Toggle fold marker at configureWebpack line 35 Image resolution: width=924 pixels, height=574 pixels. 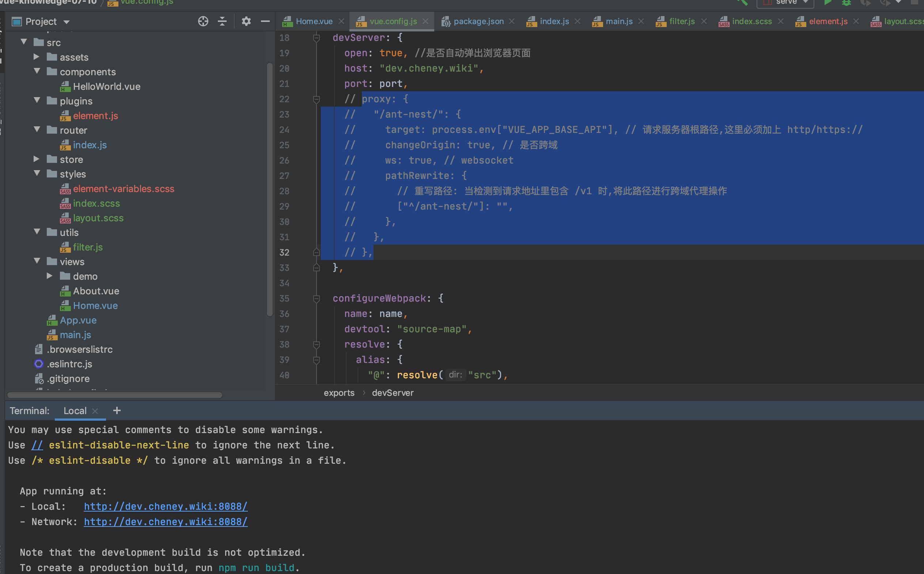tap(316, 298)
